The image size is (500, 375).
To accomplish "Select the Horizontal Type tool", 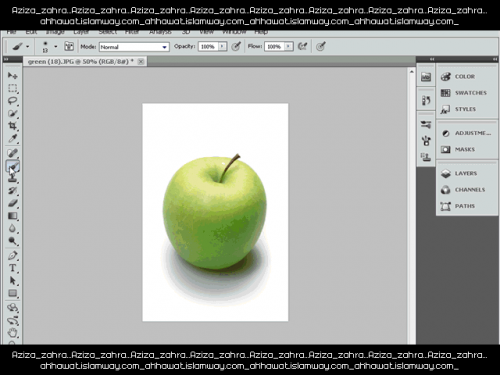I will (13, 268).
